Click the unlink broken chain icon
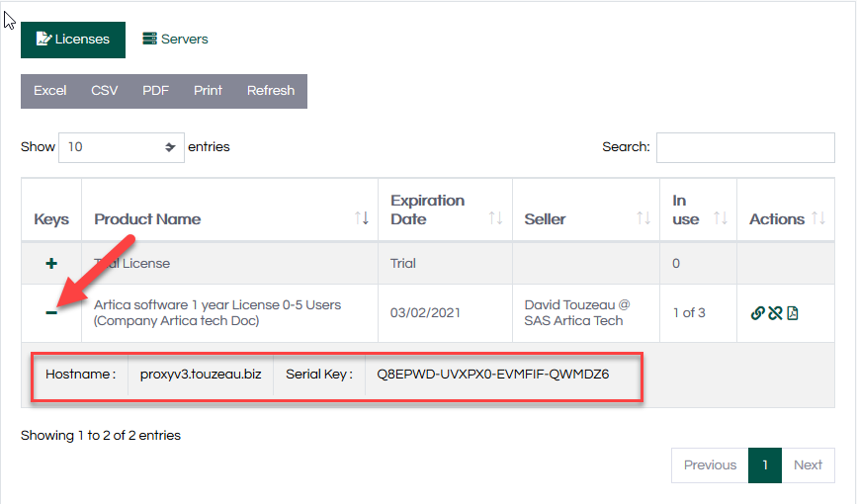 (x=775, y=313)
